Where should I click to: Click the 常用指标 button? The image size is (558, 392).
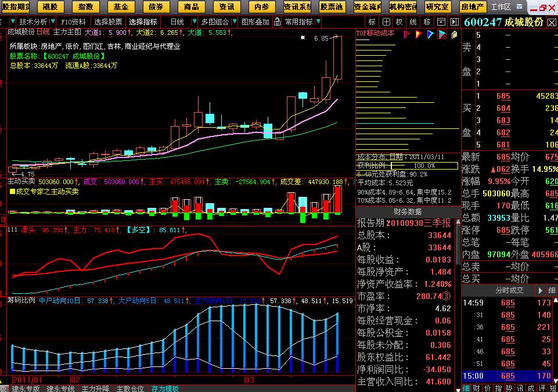pos(299,22)
